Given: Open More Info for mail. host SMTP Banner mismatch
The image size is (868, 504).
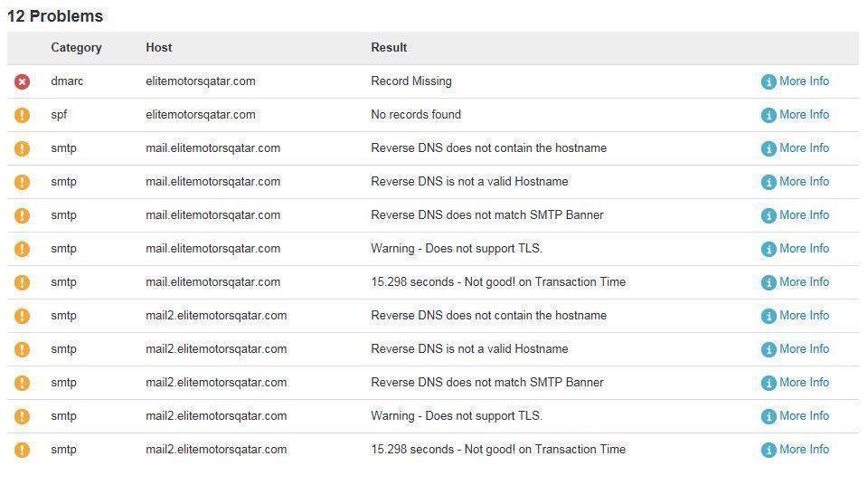Looking at the screenshot, I should (804, 215).
